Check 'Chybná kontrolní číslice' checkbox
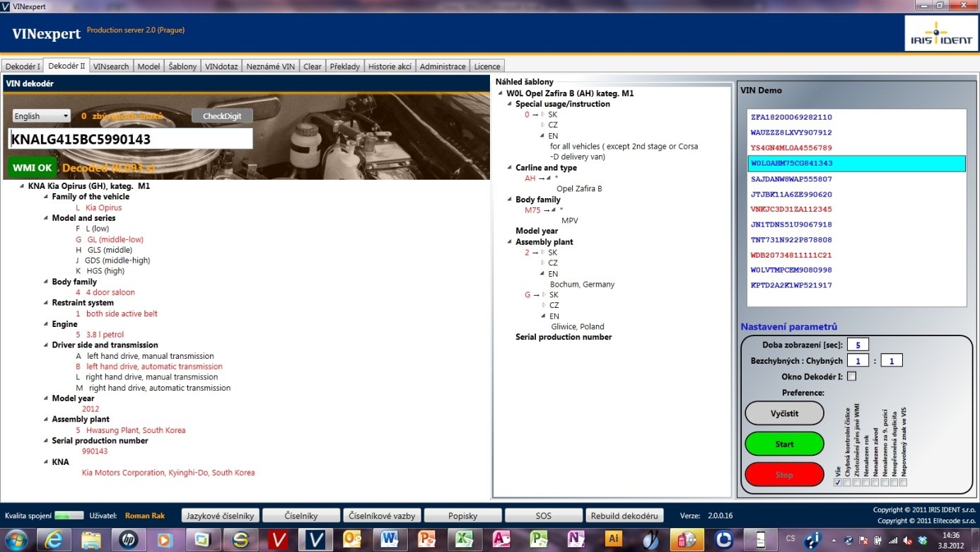Screen dimensions: 980x552 (x=847, y=483)
